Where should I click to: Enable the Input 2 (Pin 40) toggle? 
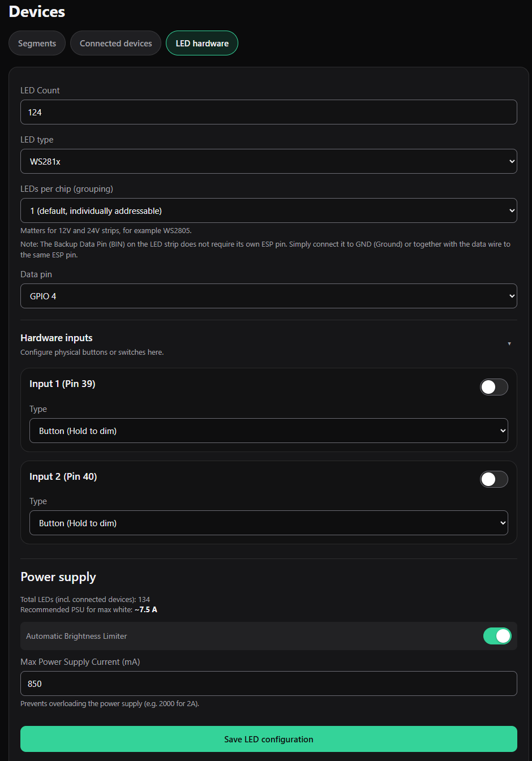(x=494, y=479)
